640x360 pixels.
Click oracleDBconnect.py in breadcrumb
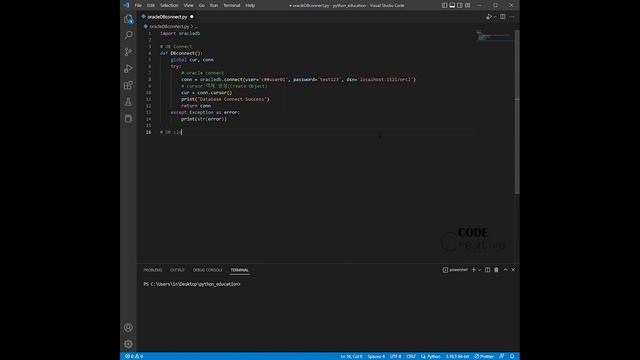pyautogui.click(x=169, y=27)
